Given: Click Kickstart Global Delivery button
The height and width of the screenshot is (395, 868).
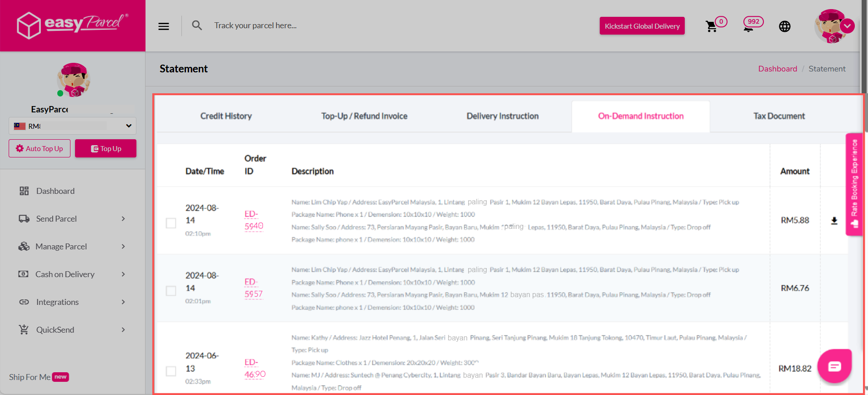Looking at the screenshot, I should pos(642,26).
